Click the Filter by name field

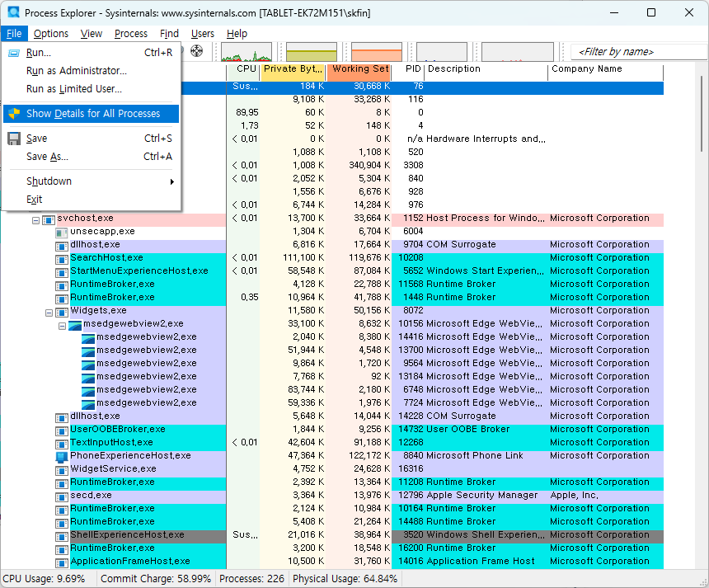640,52
